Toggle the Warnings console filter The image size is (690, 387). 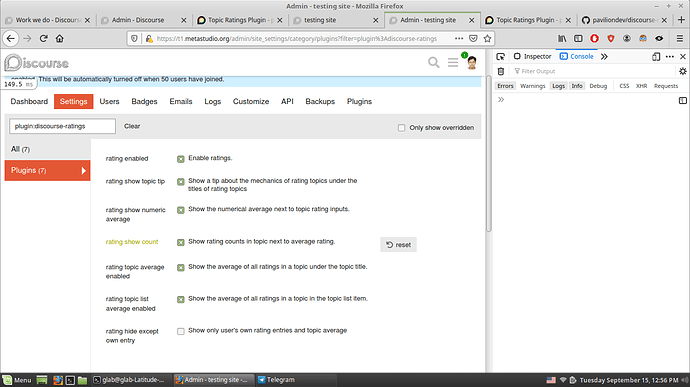(x=532, y=86)
